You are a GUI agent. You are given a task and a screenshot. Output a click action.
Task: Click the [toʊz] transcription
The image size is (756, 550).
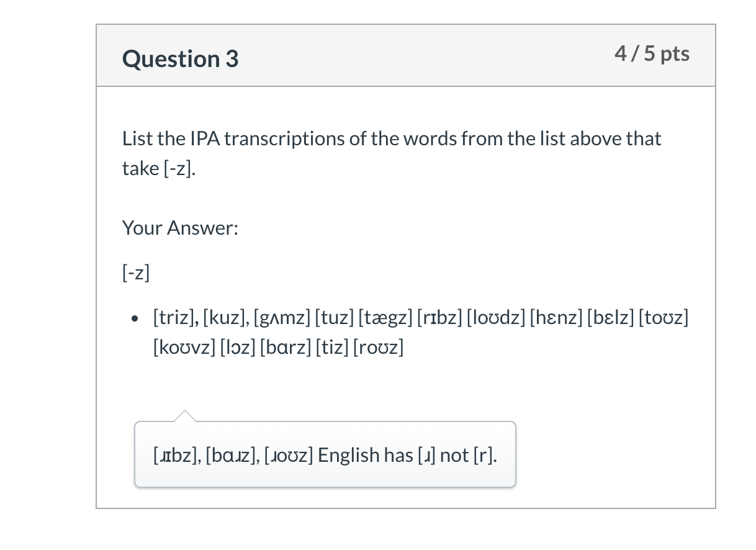pyautogui.click(x=663, y=318)
